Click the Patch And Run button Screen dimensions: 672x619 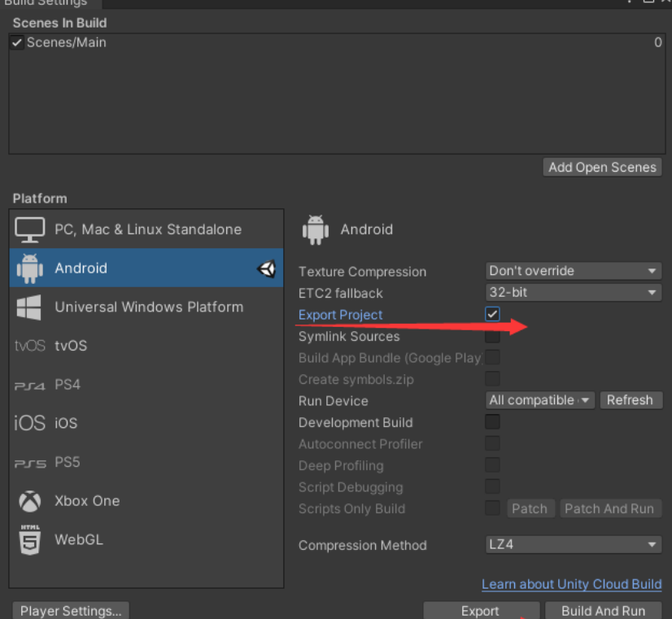(610, 508)
